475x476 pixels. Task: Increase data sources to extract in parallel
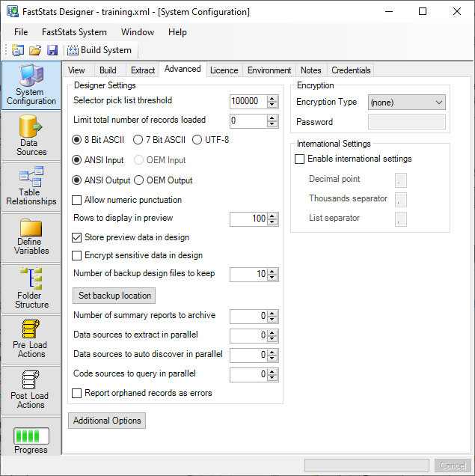272,333
